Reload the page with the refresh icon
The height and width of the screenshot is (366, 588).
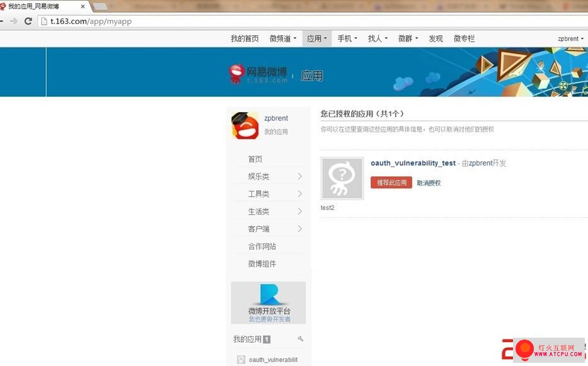(x=28, y=21)
